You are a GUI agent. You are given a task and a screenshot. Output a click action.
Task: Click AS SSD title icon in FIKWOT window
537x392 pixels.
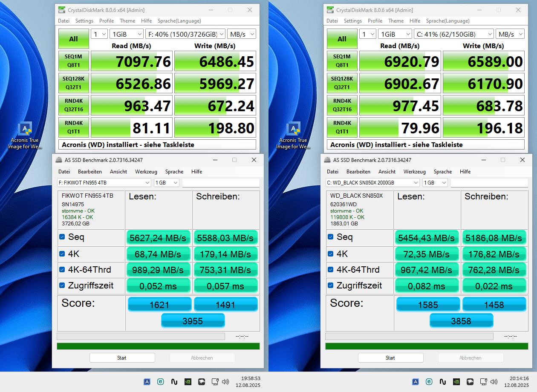click(x=59, y=160)
